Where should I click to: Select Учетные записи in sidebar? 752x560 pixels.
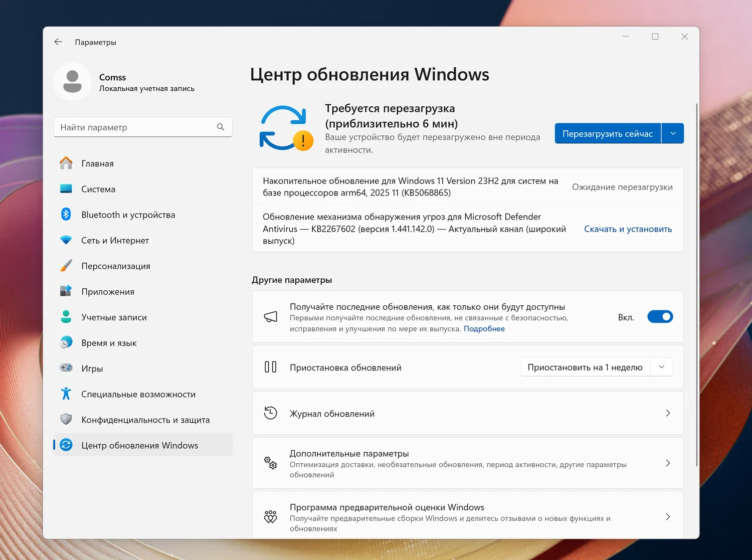coord(143,317)
